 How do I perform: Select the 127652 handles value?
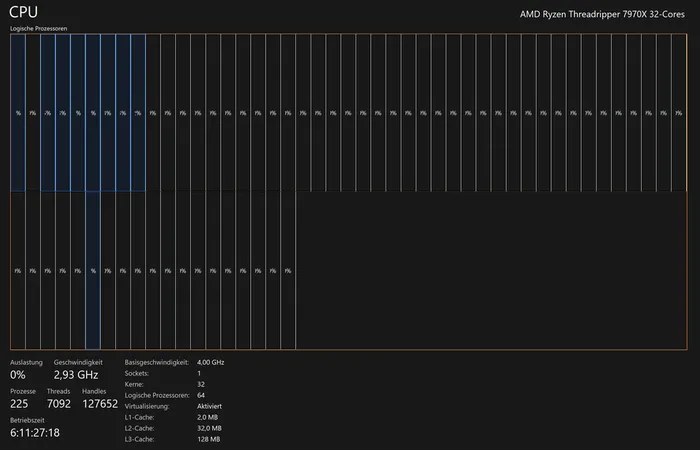pos(100,404)
